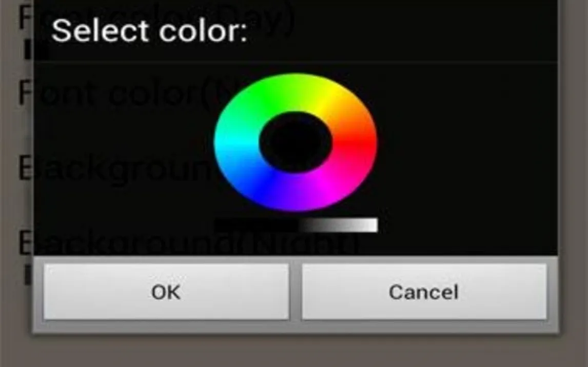Viewport: 588px width, 367px height.
Task: Dismiss the dialog with the Cancel button
Action: [x=424, y=292]
